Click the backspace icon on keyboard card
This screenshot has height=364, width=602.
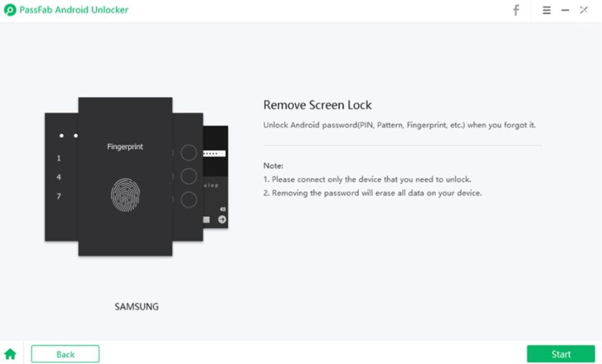coord(223,208)
